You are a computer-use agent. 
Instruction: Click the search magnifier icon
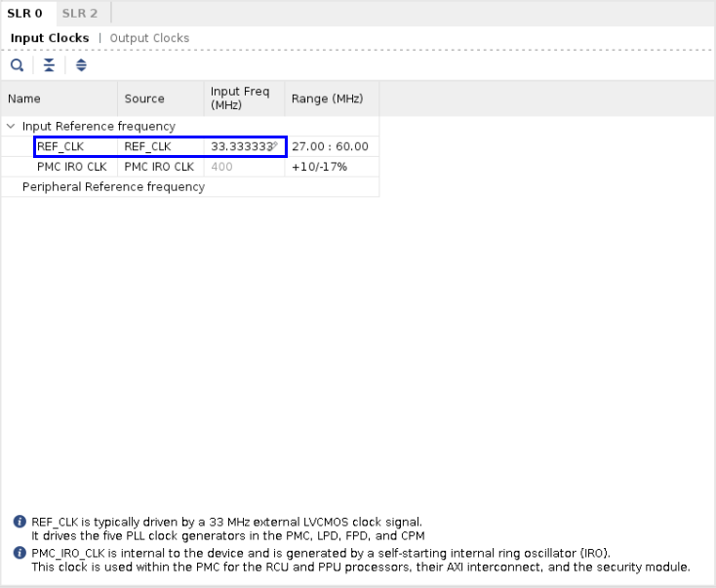point(17,65)
